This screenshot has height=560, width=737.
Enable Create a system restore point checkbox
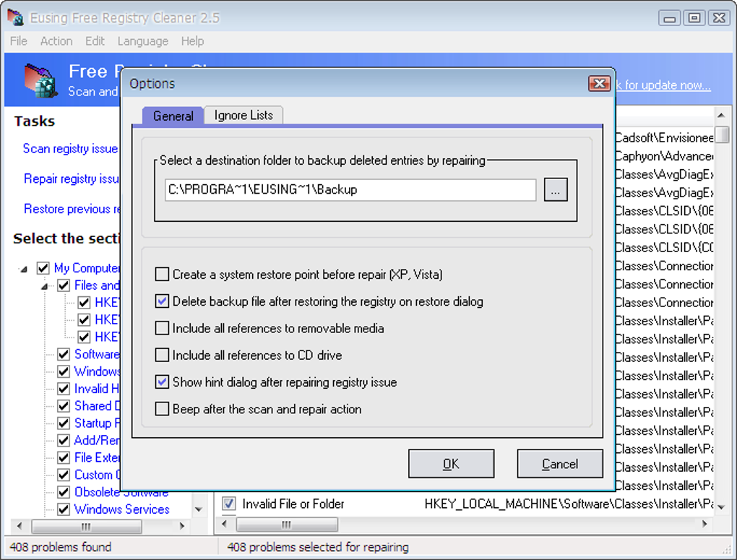(x=163, y=275)
